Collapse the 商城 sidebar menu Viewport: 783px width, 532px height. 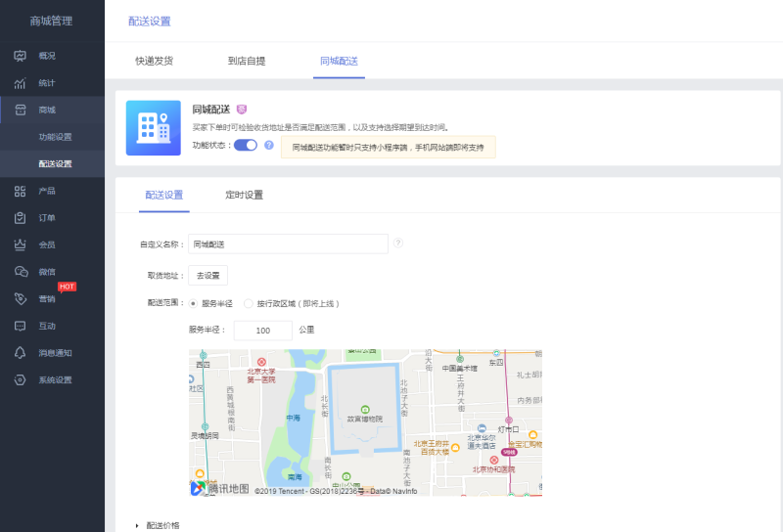pos(52,110)
